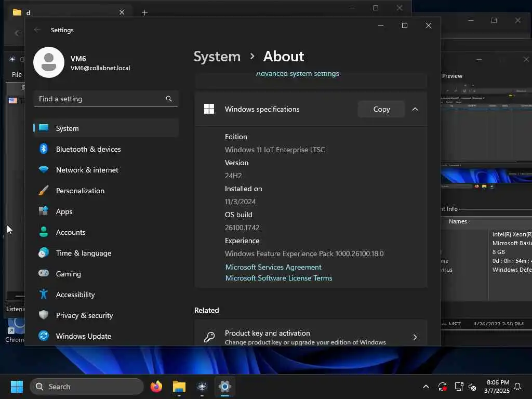Click the network icon in system tray
This screenshot has width=532, height=399.
(x=459, y=387)
